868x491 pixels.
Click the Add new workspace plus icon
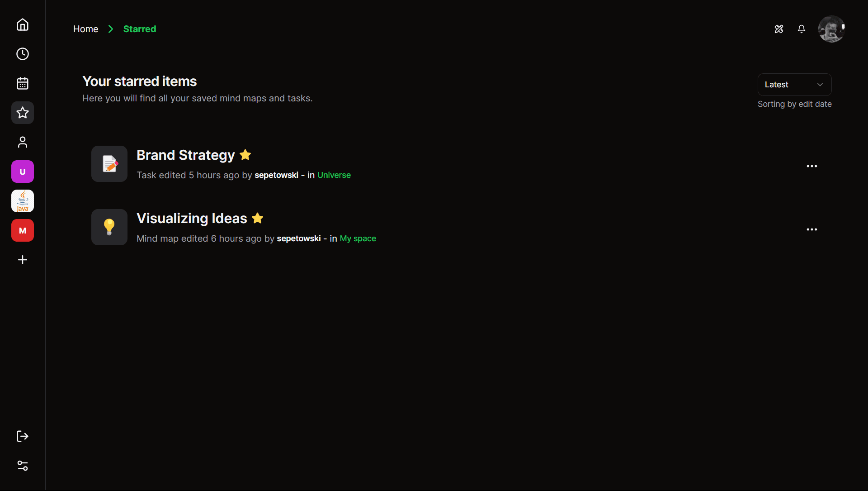tap(23, 259)
